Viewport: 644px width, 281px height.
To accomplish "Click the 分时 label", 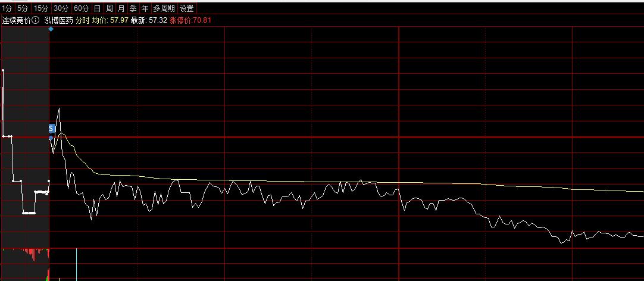I will click(x=83, y=20).
